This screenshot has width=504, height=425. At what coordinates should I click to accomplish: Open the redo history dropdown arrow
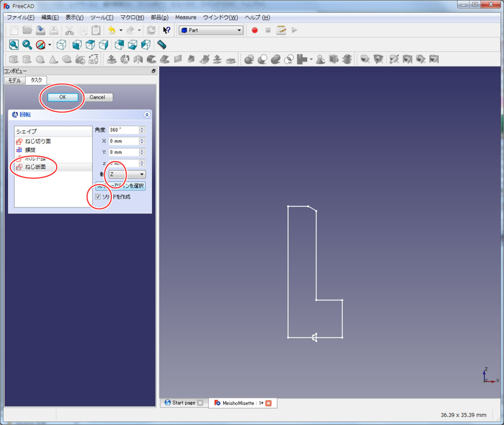click(139, 30)
